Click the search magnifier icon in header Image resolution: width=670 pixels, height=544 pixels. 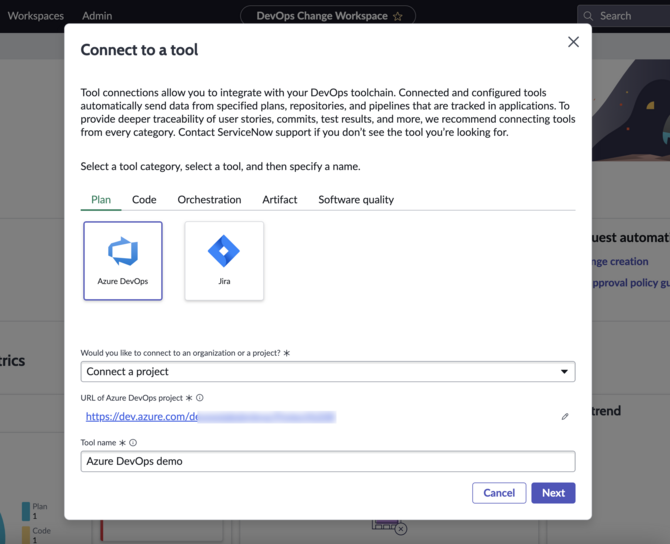[588, 16]
